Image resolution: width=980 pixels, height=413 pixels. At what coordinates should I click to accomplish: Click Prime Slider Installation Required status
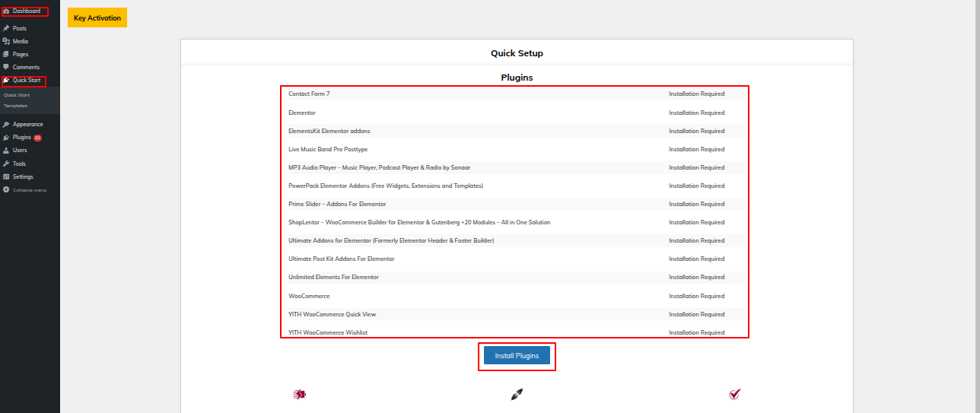coord(696,204)
